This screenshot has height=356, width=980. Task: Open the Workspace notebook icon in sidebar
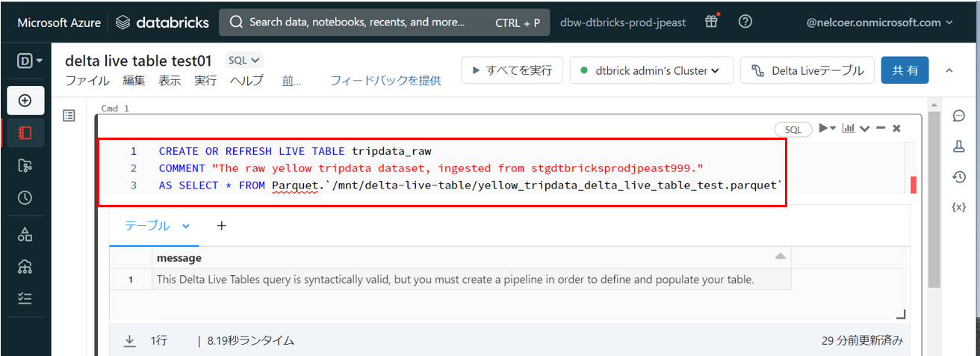(25, 133)
